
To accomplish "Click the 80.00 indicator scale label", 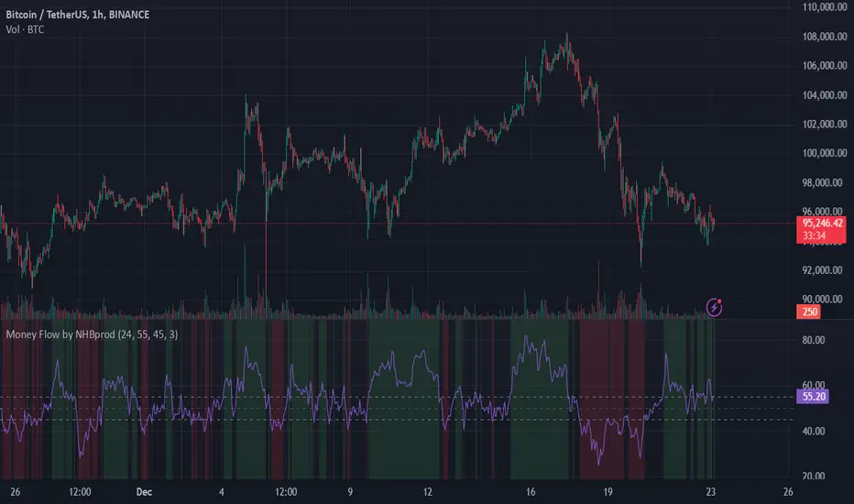I will (814, 340).
